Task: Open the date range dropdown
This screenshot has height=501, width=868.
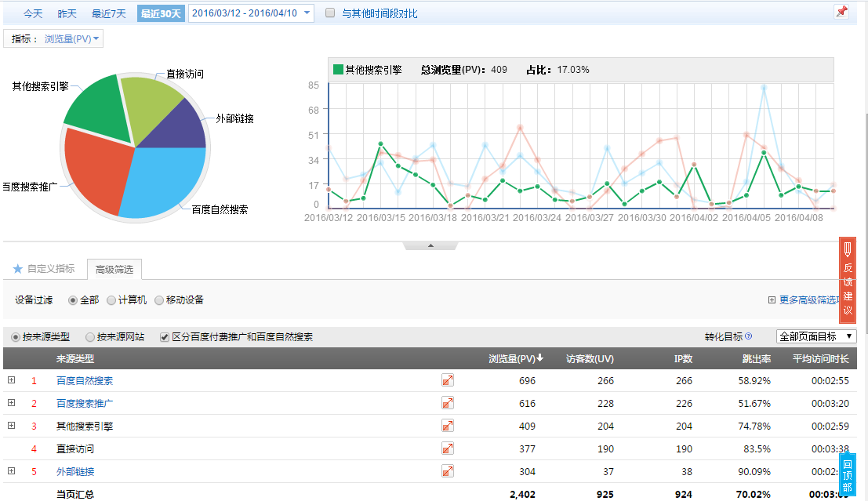Action: [251, 13]
